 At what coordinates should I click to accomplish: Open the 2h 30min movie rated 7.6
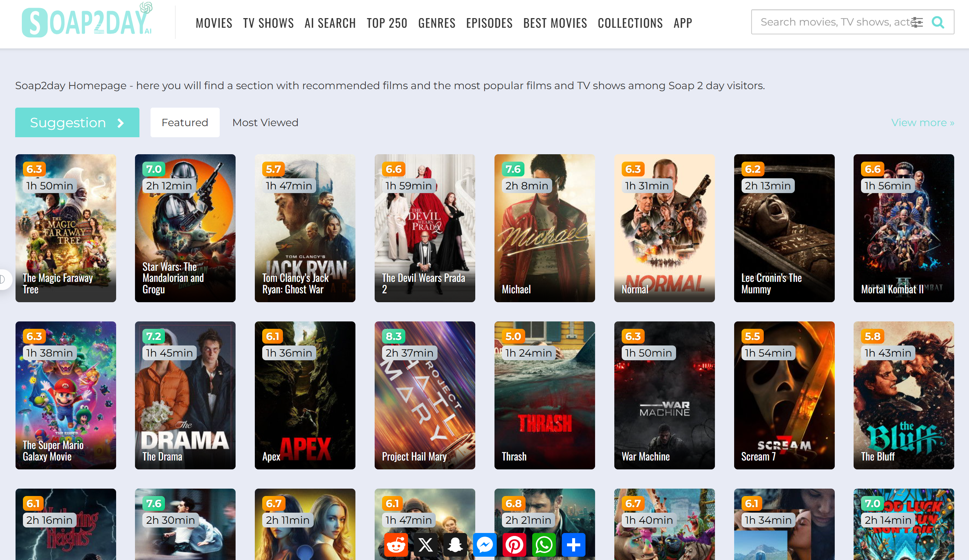coord(185,524)
